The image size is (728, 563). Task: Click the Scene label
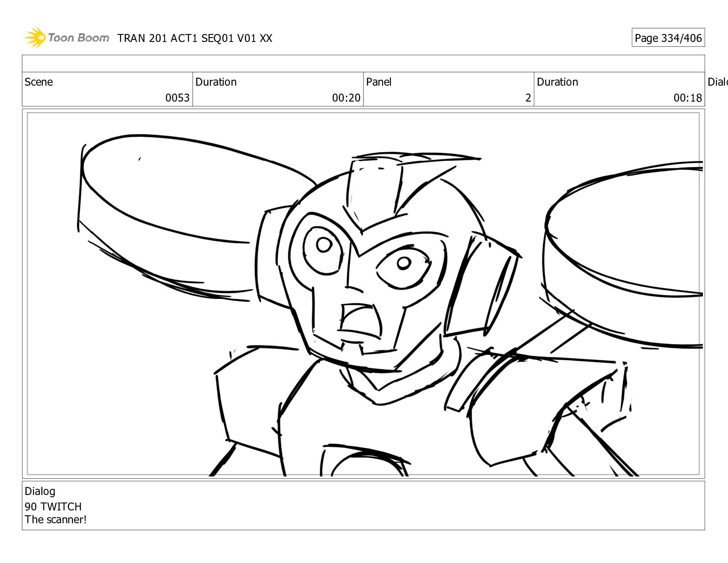coord(39,82)
